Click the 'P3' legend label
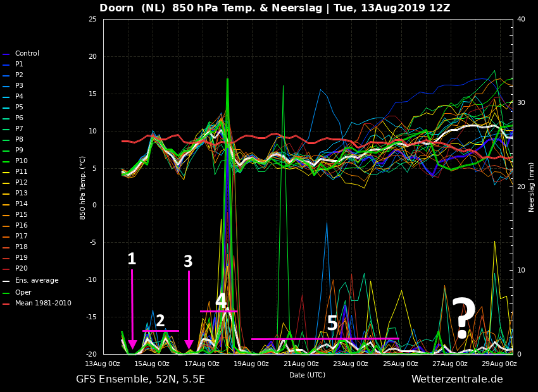 coord(19,85)
